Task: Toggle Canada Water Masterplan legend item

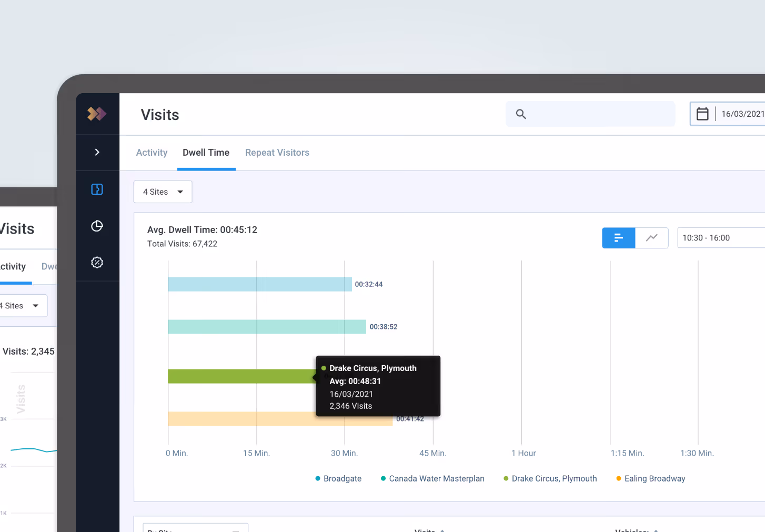Action: click(432, 478)
